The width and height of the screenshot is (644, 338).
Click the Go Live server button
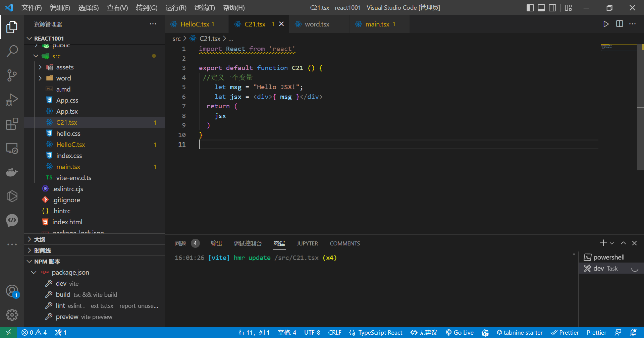pyautogui.click(x=460, y=333)
